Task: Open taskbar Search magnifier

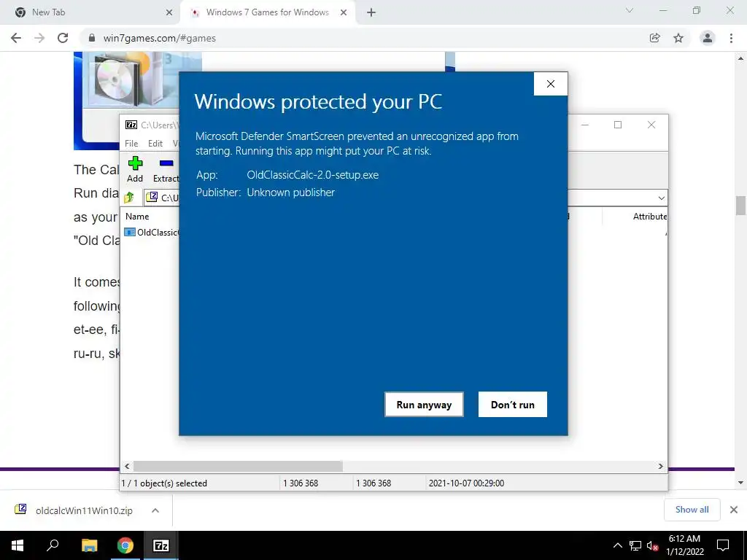Action: click(x=53, y=545)
